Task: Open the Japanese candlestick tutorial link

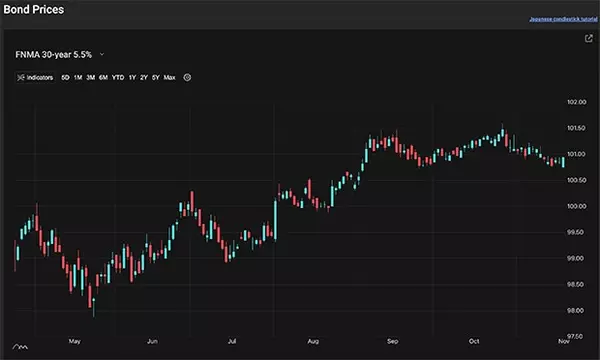Action: point(563,19)
